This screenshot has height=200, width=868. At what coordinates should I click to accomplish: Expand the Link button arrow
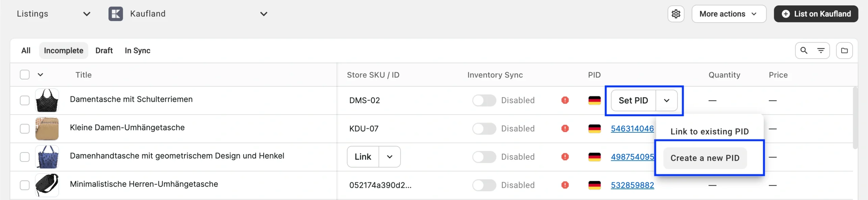point(390,157)
